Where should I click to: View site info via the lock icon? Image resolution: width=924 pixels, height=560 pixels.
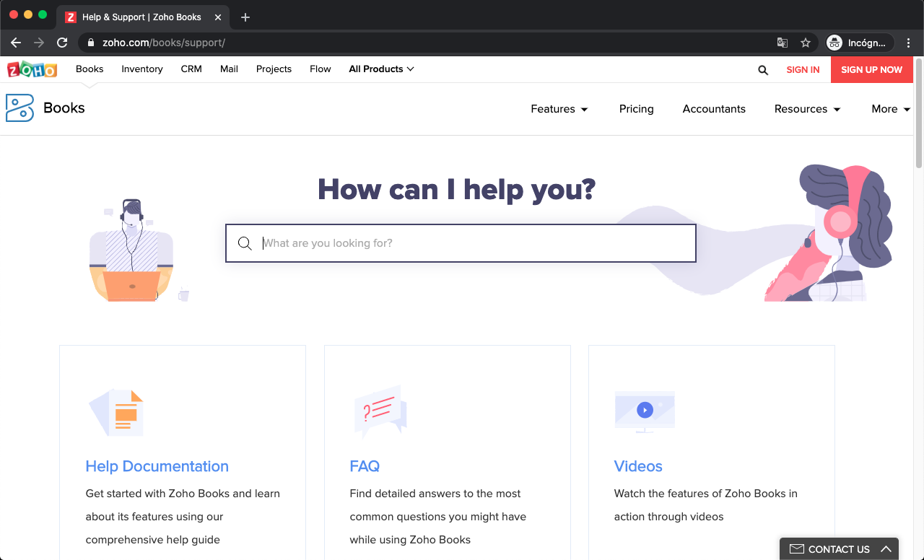click(90, 43)
